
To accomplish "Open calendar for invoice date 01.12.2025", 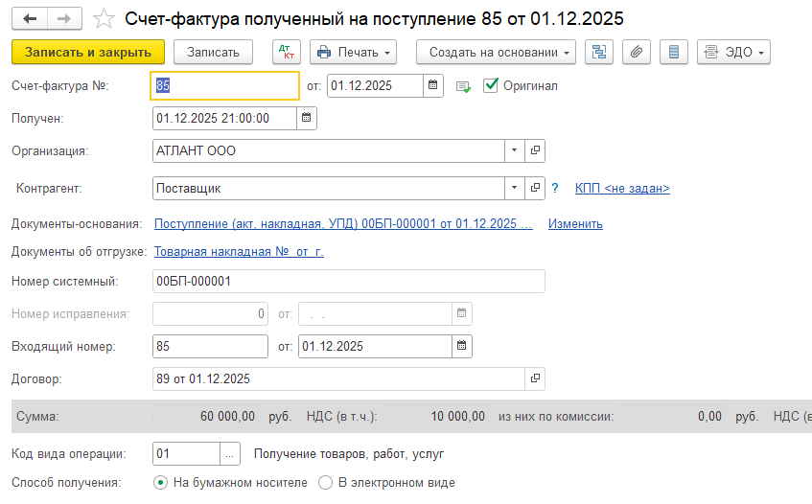I will click(x=433, y=85).
